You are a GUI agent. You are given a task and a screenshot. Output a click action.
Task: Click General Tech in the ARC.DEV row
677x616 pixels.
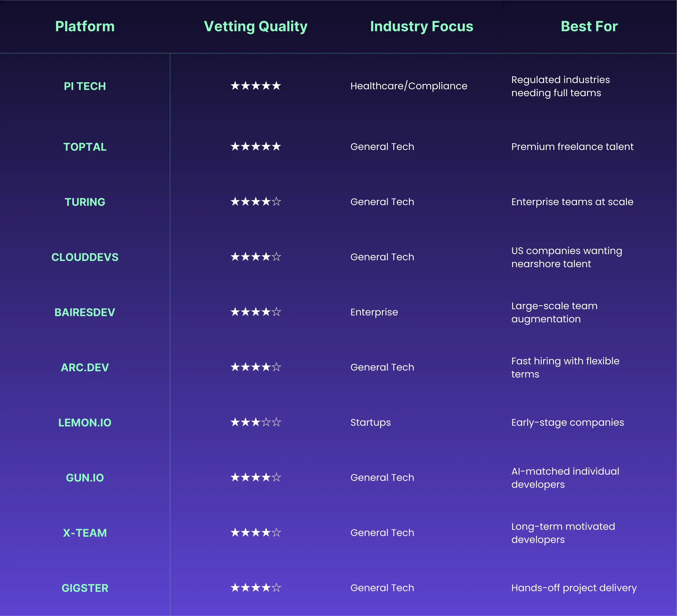tap(382, 367)
